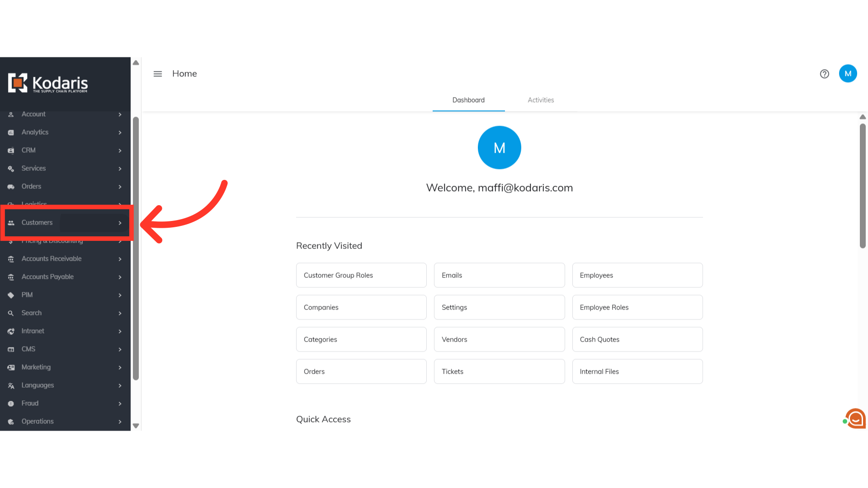Open the help question mark icon

coord(824,74)
